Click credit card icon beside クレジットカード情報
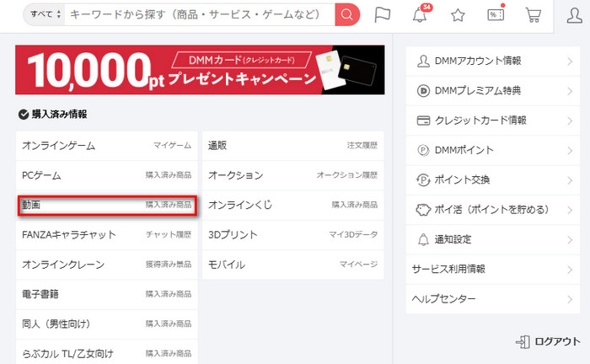Screen dimensions: 590x364 (423, 120)
